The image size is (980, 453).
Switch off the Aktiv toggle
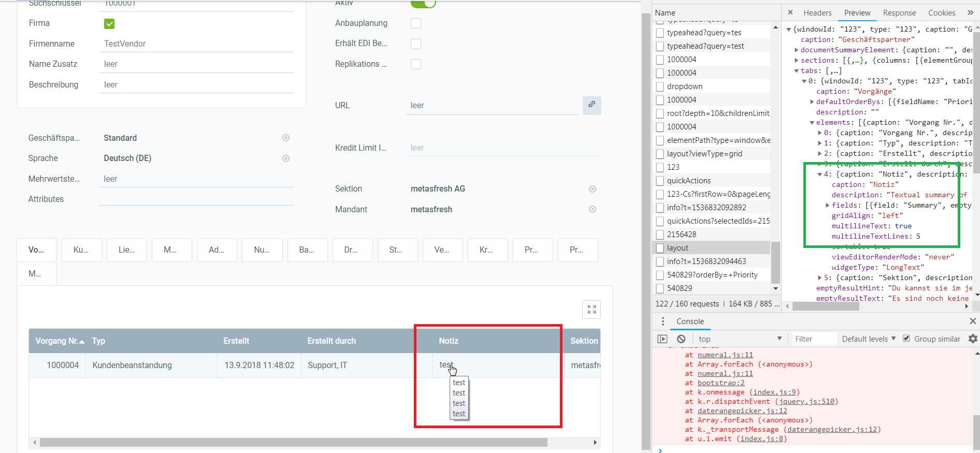(x=423, y=4)
